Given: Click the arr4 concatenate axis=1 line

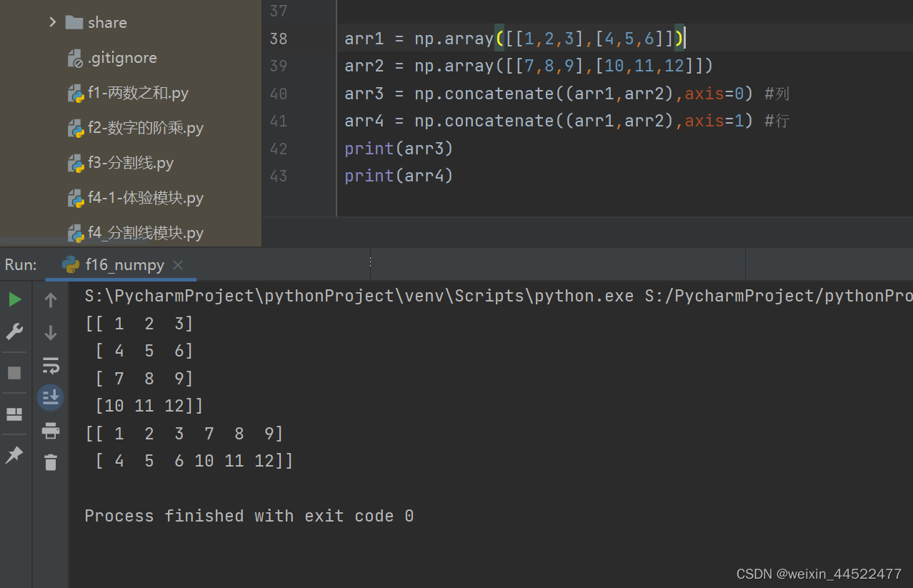Looking at the screenshot, I should pos(549,121).
